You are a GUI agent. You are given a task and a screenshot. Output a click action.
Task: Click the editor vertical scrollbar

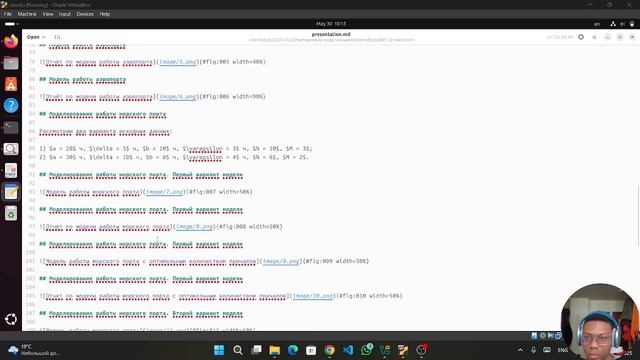[638, 216]
